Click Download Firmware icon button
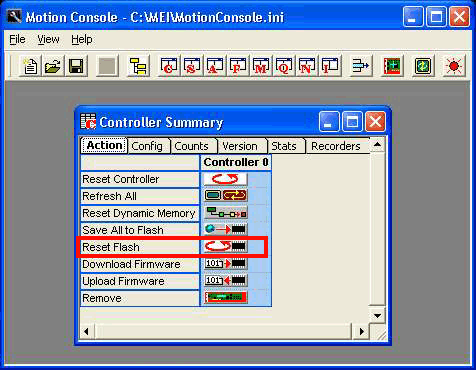The width and height of the screenshot is (476, 370). click(x=225, y=264)
